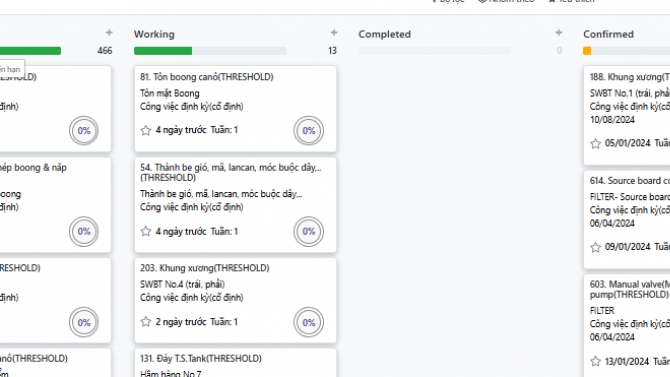The width and height of the screenshot is (670, 377).
Task: Click 'Hầm hàng No.7' text on card 131
Action: click(x=170, y=373)
